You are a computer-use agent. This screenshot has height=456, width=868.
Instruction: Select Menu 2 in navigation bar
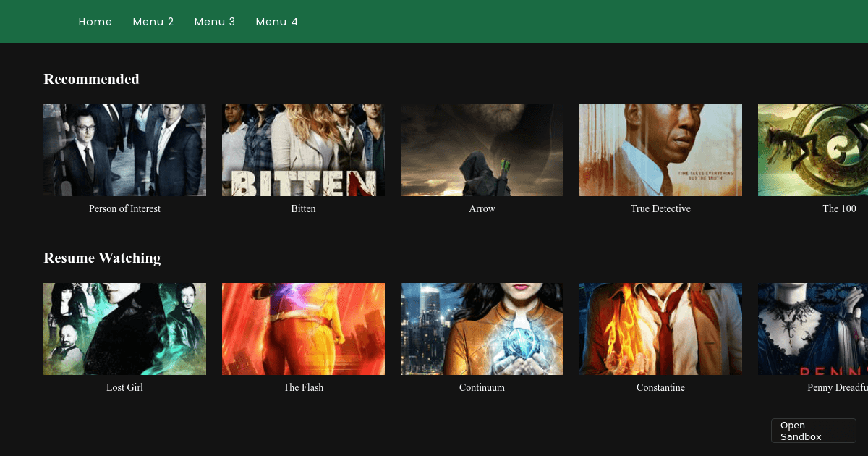(153, 22)
